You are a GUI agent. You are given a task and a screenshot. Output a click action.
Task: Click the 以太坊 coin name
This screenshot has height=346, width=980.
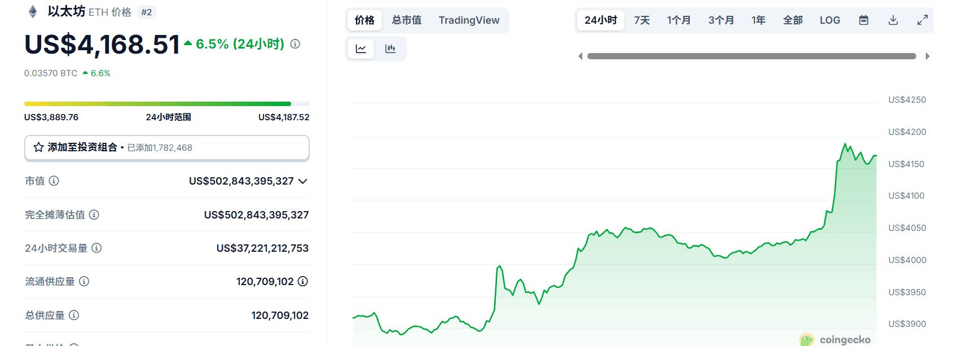(x=67, y=11)
